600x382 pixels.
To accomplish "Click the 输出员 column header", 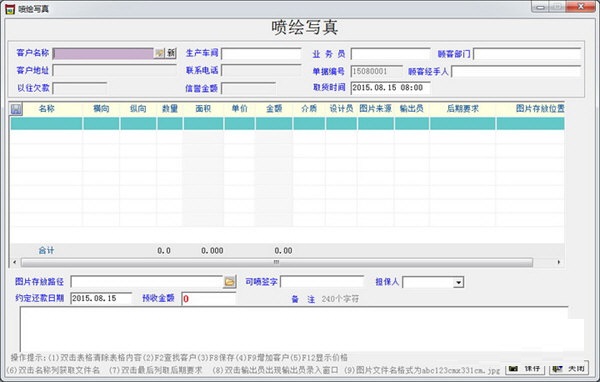I will [412, 109].
